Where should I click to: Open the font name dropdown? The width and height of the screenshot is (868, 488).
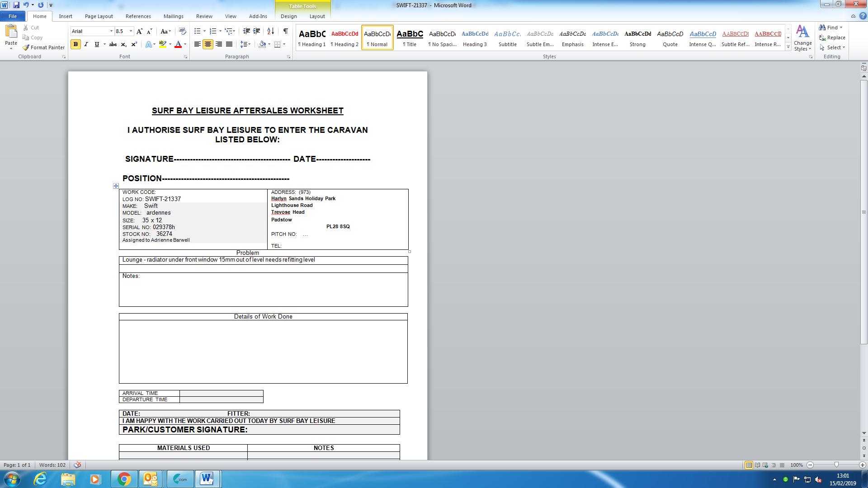(111, 31)
